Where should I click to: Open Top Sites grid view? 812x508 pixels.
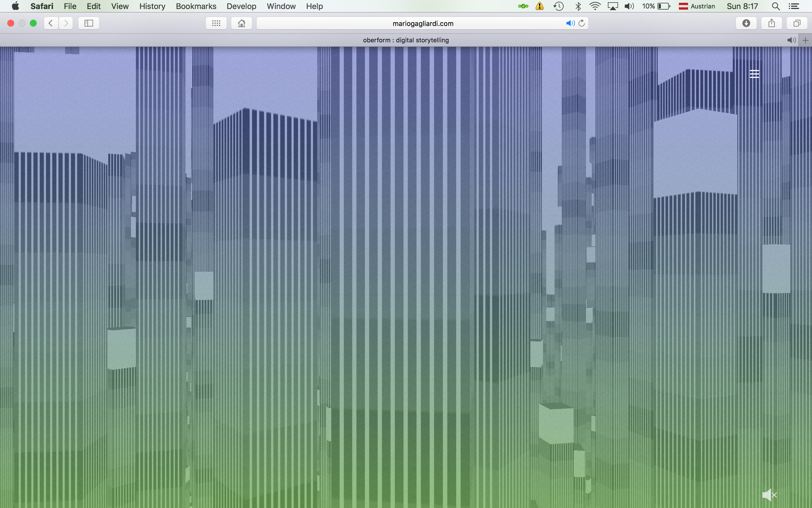[216, 23]
